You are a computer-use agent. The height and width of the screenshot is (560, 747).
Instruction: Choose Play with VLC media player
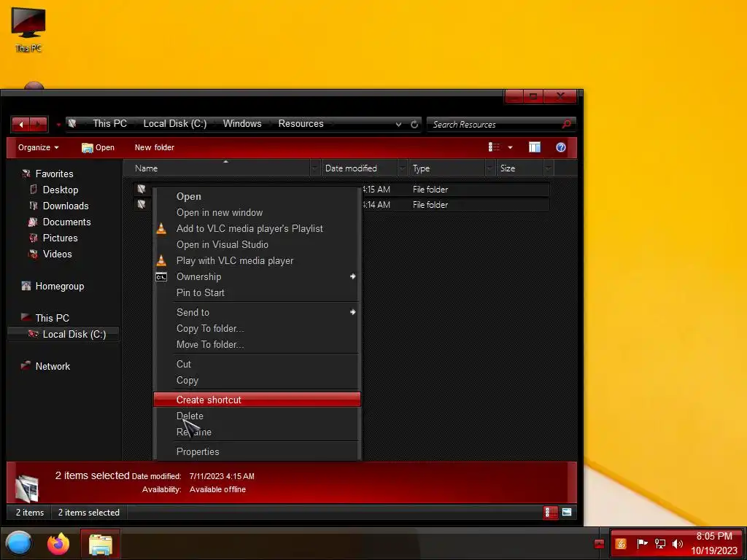pos(257,260)
